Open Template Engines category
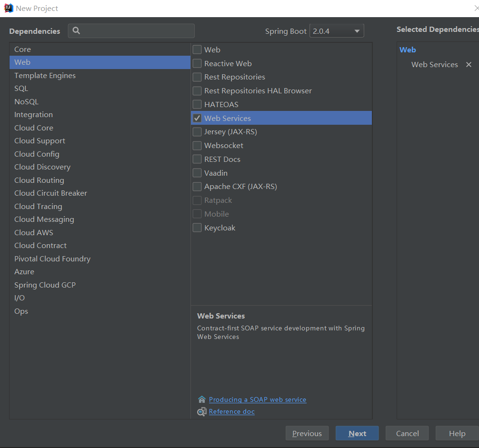 tap(100, 75)
